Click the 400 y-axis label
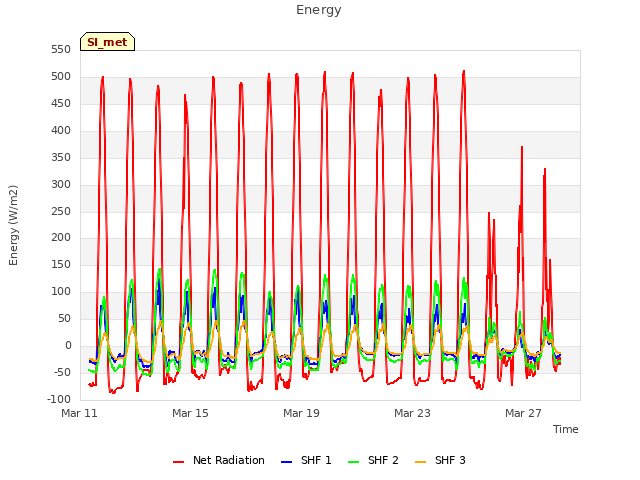Screen dimensions: 640x480 pyautogui.click(x=61, y=131)
